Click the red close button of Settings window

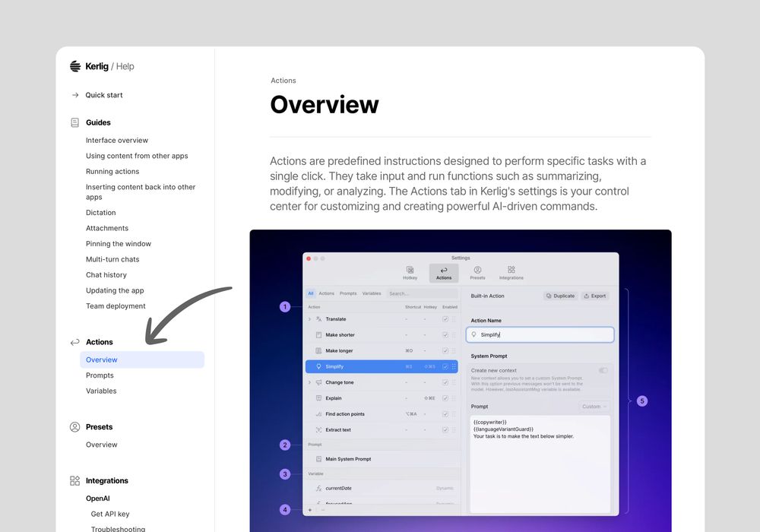click(x=309, y=258)
